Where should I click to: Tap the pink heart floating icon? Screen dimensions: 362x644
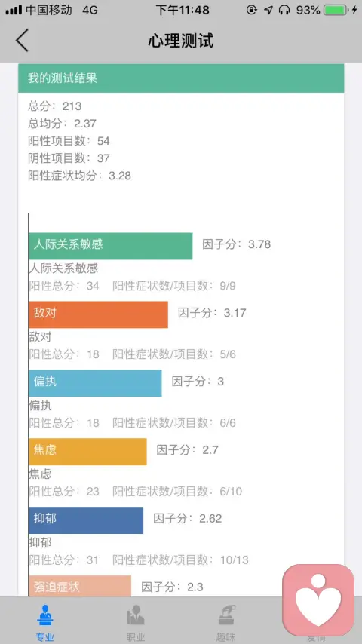(x=318, y=600)
